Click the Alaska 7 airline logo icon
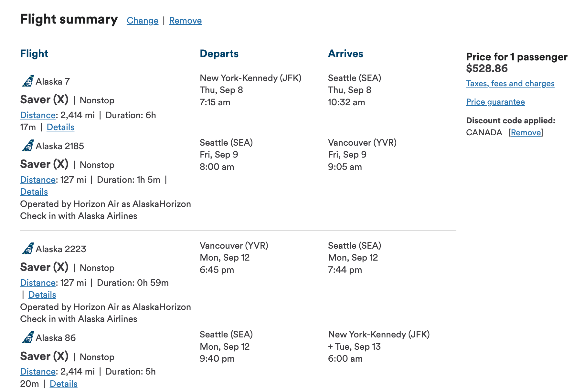This screenshot has height=392, width=574. click(x=28, y=81)
